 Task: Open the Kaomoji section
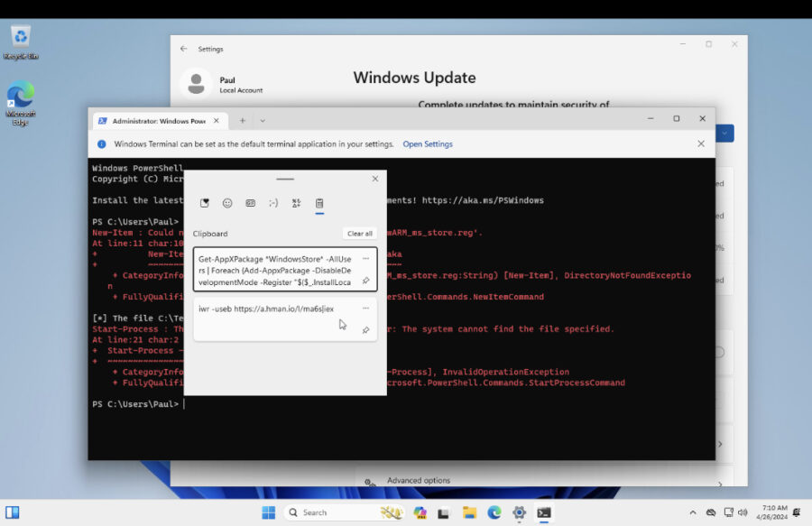(x=273, y=204)
